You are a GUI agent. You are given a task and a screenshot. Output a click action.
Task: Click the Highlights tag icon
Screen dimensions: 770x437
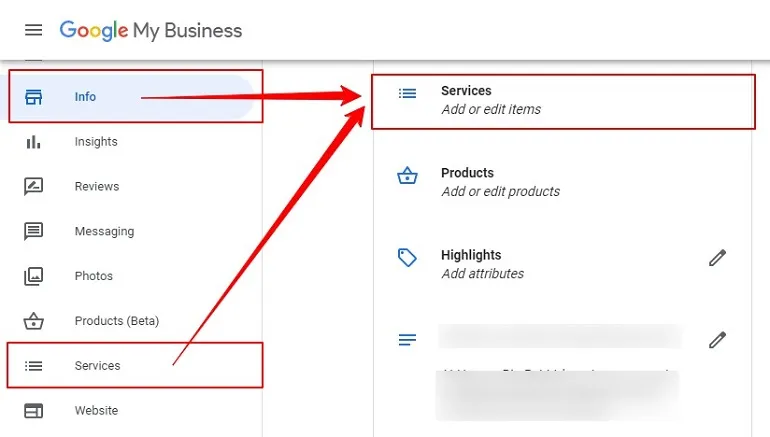pos(407,258)
